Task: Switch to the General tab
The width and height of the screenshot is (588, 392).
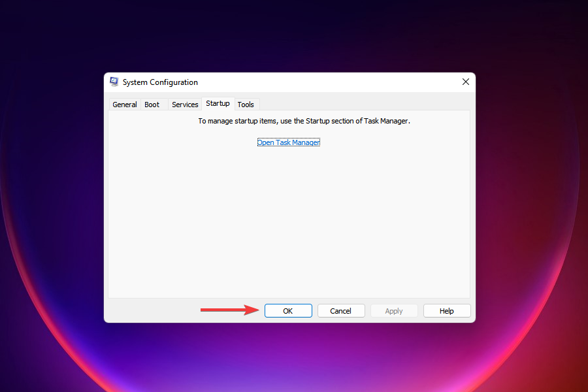Action: click(x=124, y=104)
